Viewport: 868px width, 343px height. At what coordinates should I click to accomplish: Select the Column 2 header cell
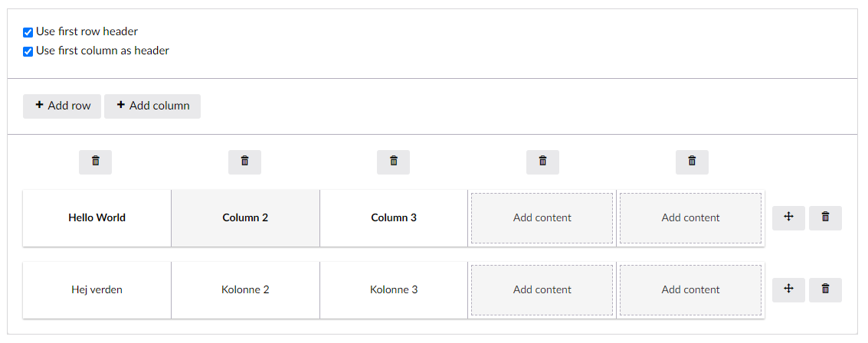click(245, 218)
